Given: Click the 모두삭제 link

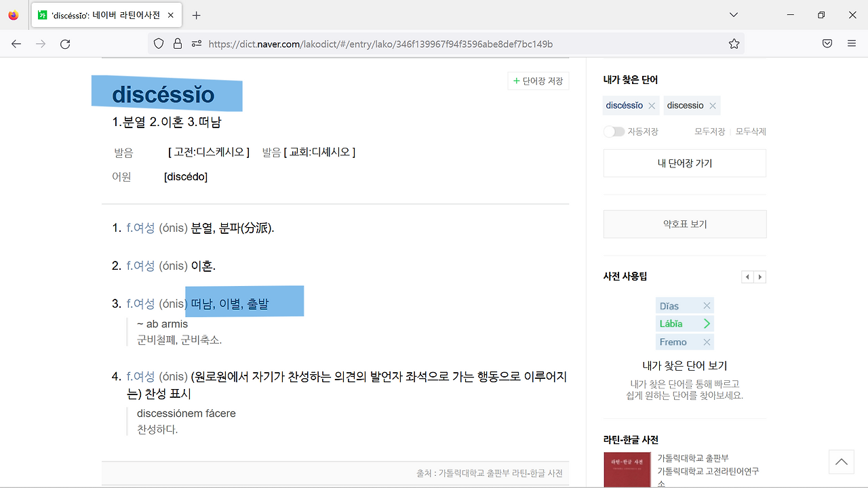Looking at the screenshot, I should 751,131.
